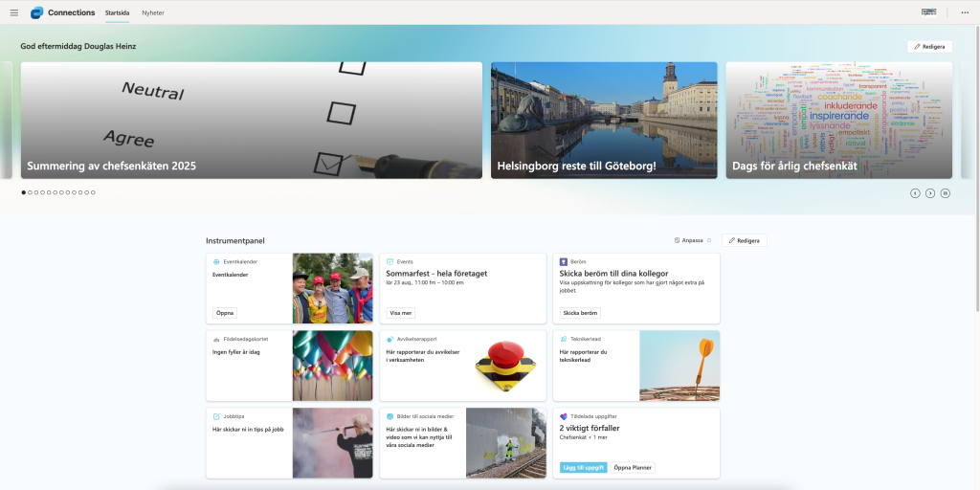This screenshot has height=490, width=980.
Task: Open the more options ellipsis menu
Action: (964, 12)
